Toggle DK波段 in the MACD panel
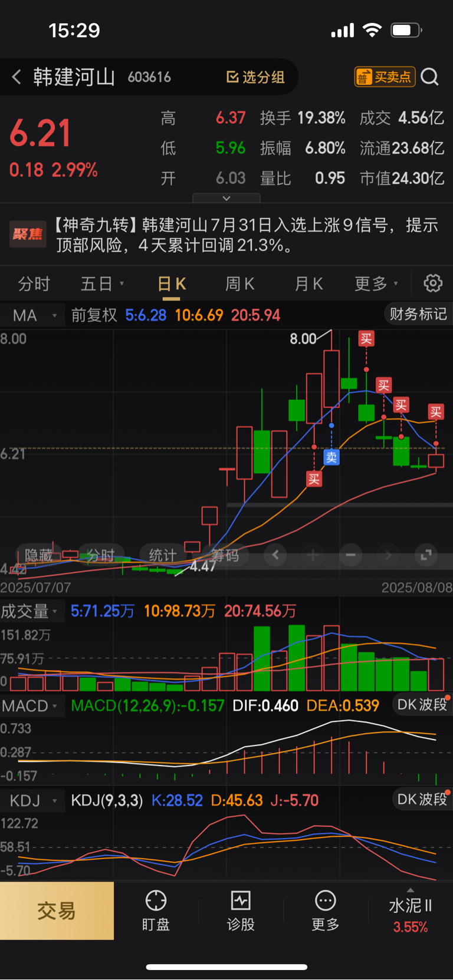 tap(422, 705)
